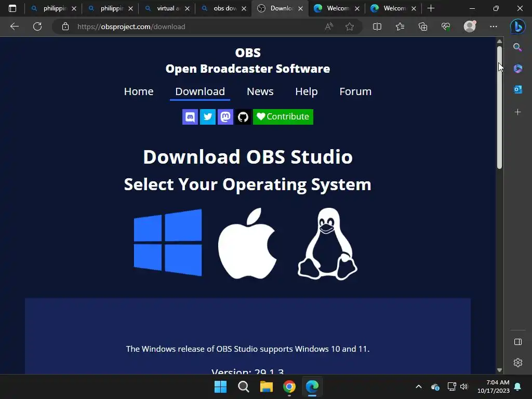The image size is (532, 399).
Task: Open Read aloud icon in address bar
Action: point(329,26)
